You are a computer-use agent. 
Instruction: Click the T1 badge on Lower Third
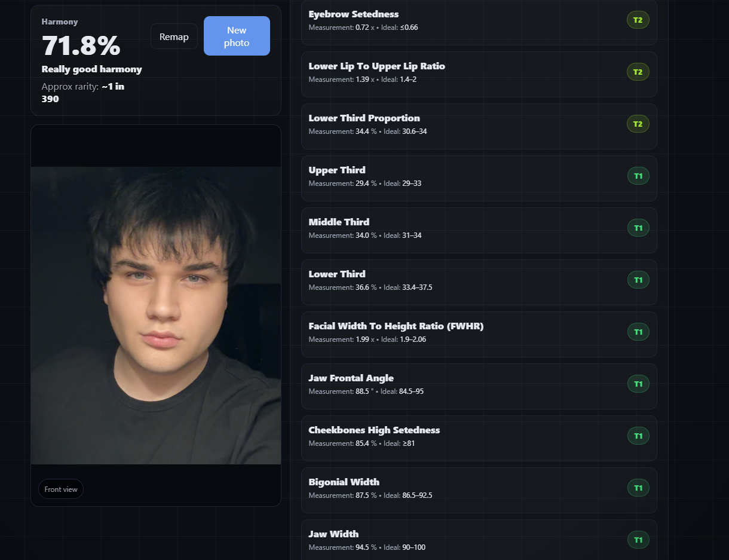[638, 280]
